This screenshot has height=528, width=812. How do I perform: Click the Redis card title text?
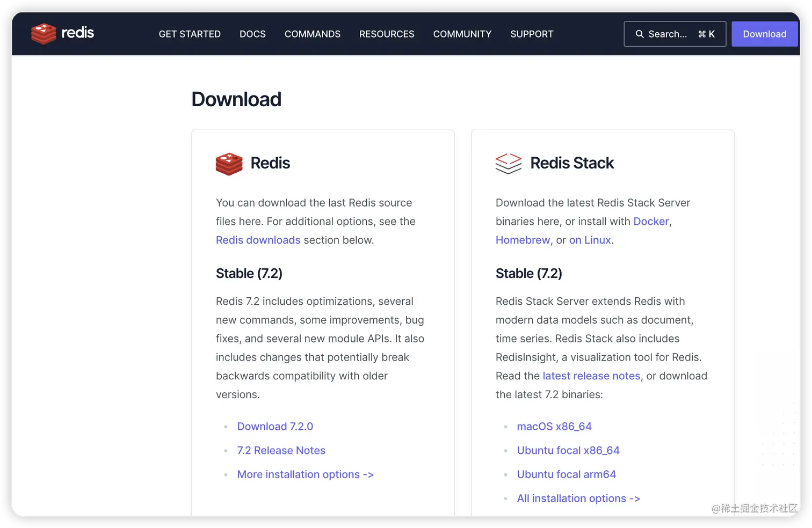270,163
